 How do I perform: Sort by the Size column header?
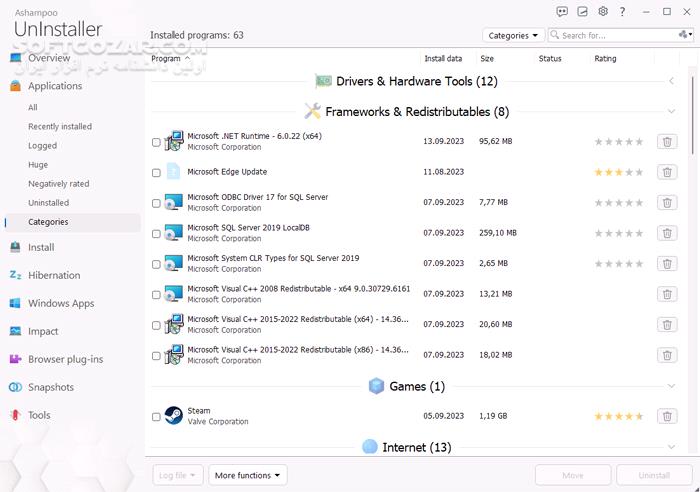pos(487,58)
